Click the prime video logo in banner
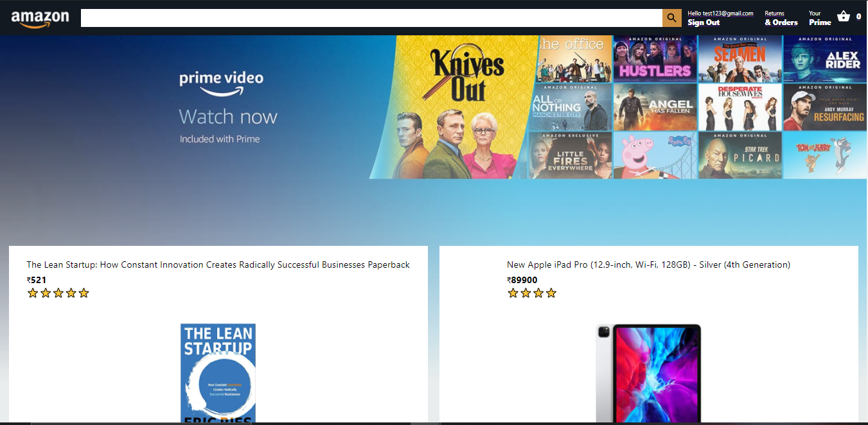868x425 pixels. (x=221, y=82)
